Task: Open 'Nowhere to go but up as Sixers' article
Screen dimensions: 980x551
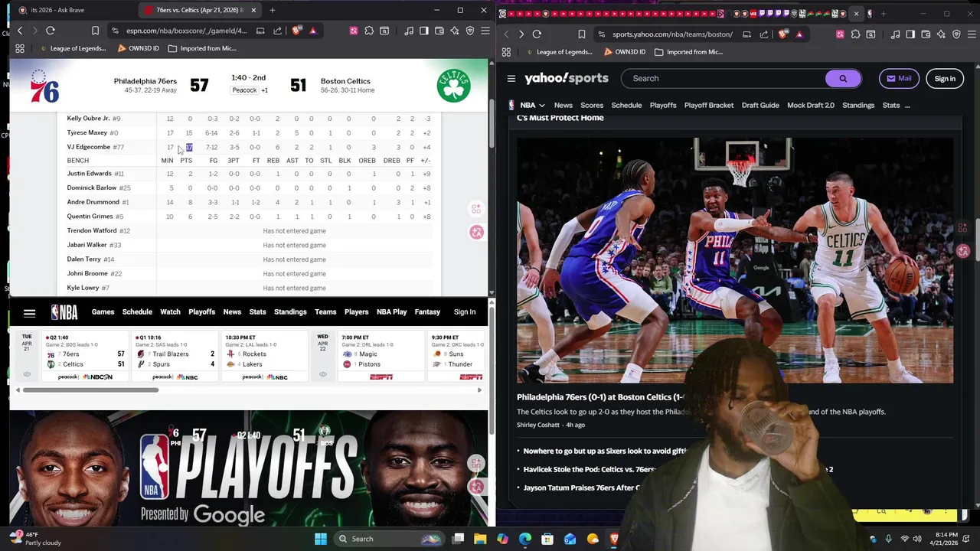Action: pyautogui.click(x=605, y=452)
